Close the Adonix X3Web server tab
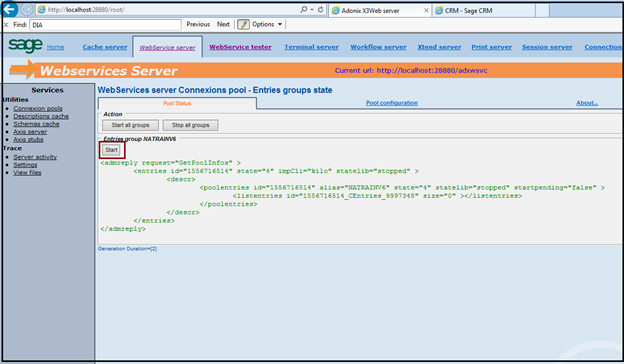Viewport: 624px width, 364px height. pyautogui.click(x=427, y=11)
